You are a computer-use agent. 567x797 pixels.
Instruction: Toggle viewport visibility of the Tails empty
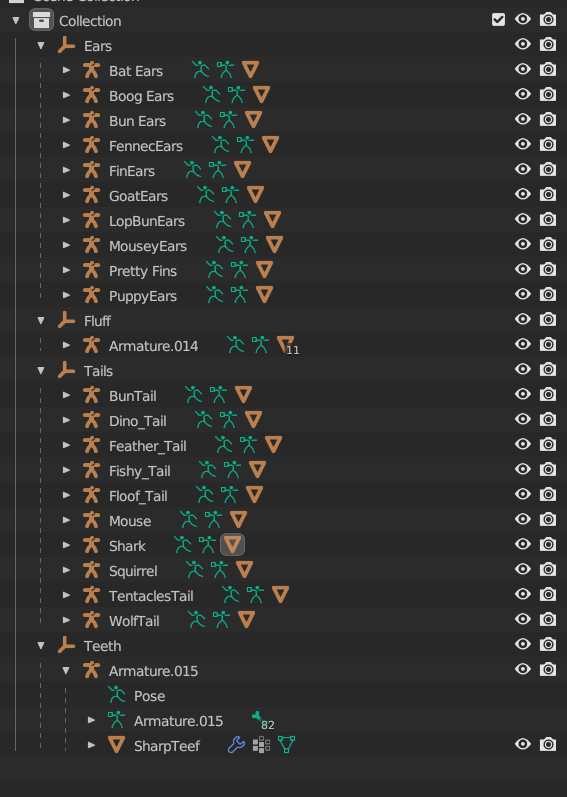coord(523,370)
